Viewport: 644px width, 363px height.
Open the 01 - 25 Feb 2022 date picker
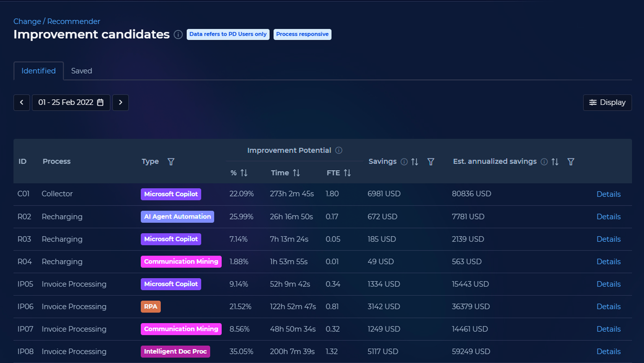tap(71, 102)
